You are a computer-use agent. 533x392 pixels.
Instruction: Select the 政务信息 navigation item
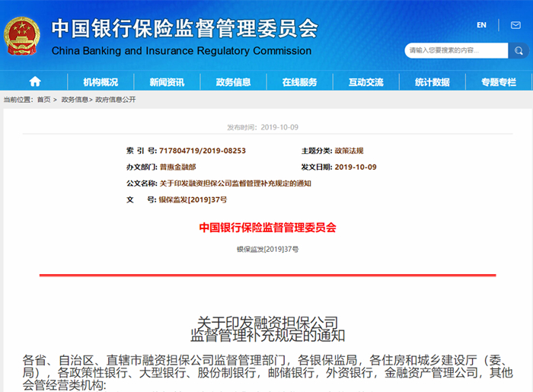pyautogui.click(x=233, y=82)
